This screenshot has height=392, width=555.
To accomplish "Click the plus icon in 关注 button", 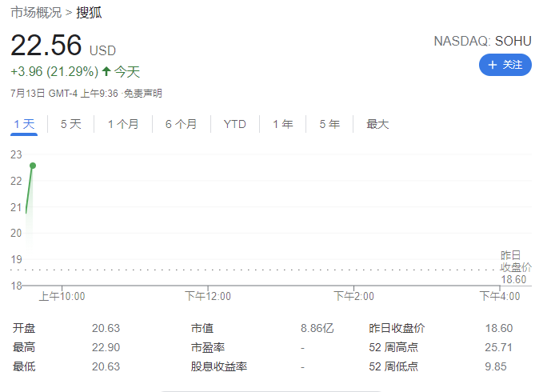I will point(493,65).
